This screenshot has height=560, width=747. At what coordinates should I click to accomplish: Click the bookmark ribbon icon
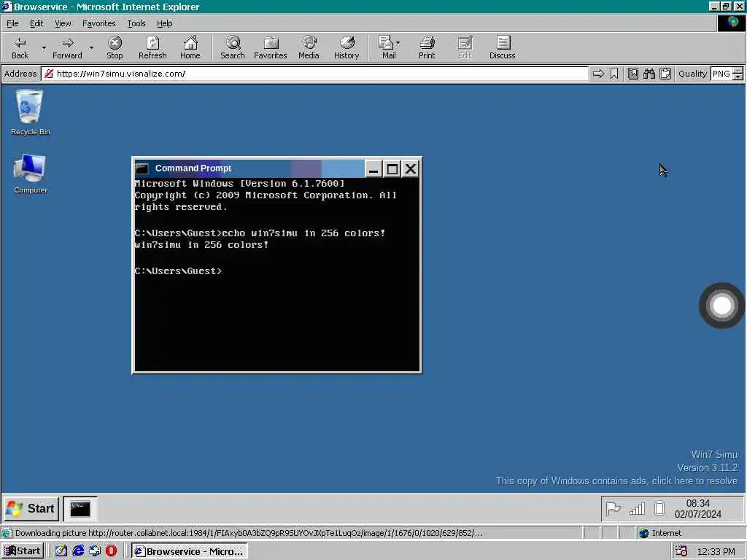614,74
